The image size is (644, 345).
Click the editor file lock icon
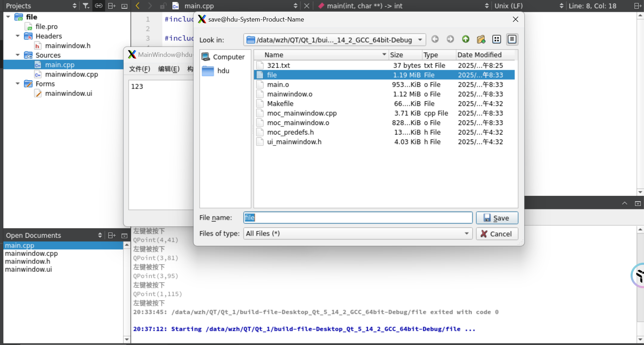[x=163, y=6]
